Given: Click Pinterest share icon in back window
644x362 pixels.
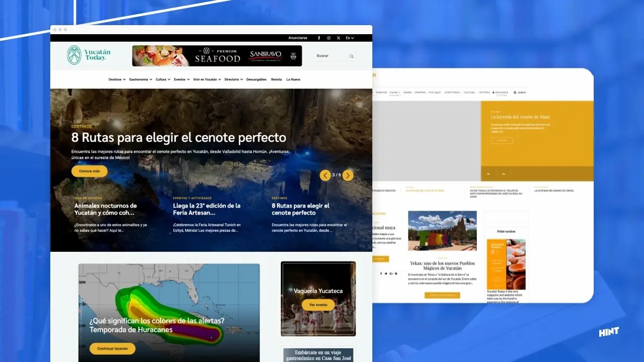Looking at the screenshot, I should pos(396,274).
